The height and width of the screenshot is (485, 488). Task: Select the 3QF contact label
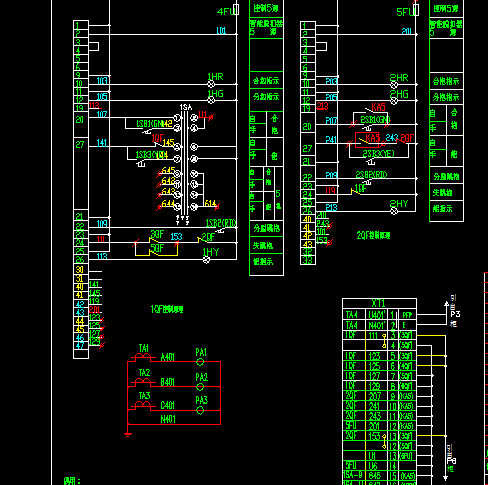(157, 234)
